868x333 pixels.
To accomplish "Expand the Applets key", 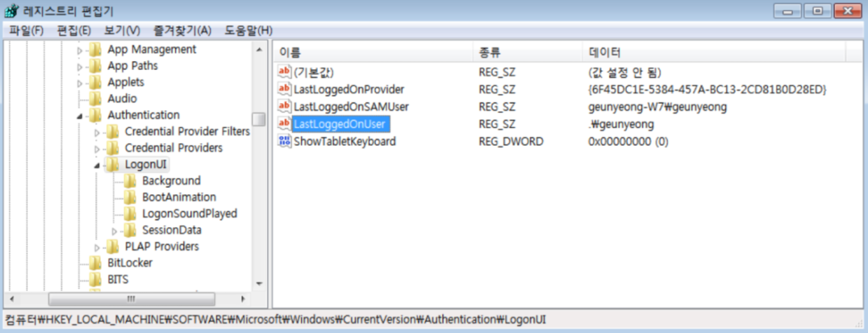I will (79, 83).
